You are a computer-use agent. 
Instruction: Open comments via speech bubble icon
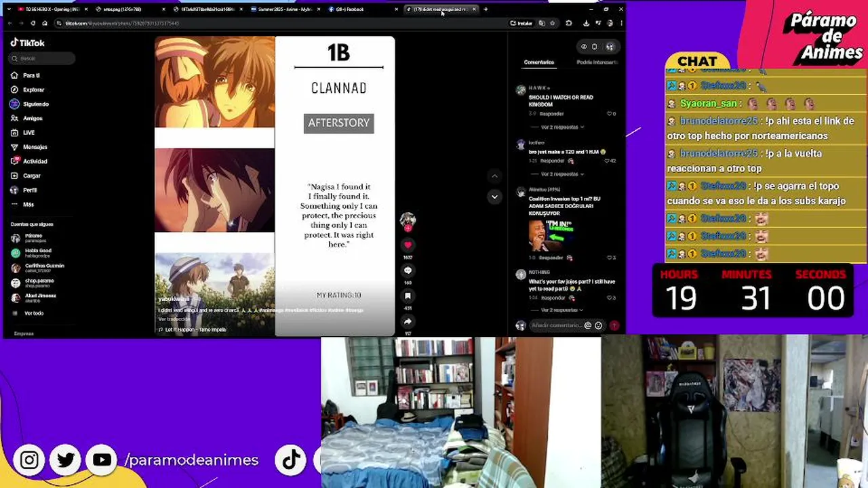(408, 270)
